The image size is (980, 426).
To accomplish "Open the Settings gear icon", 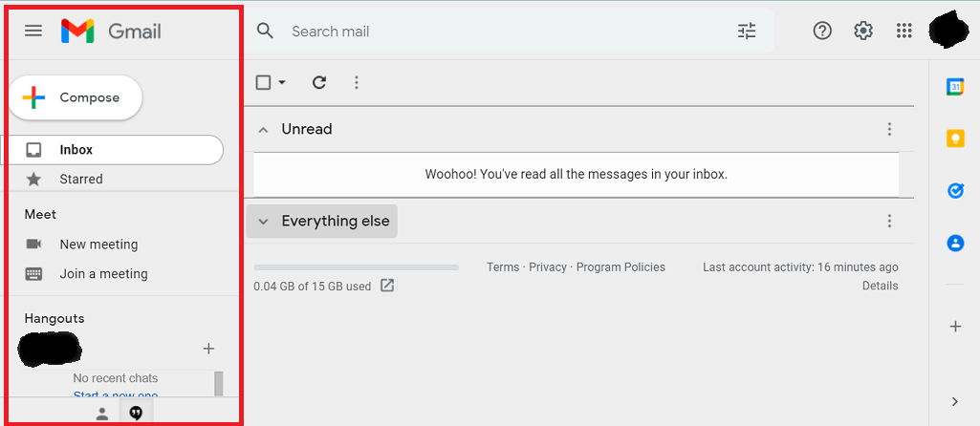I will [x=863, y=30].
